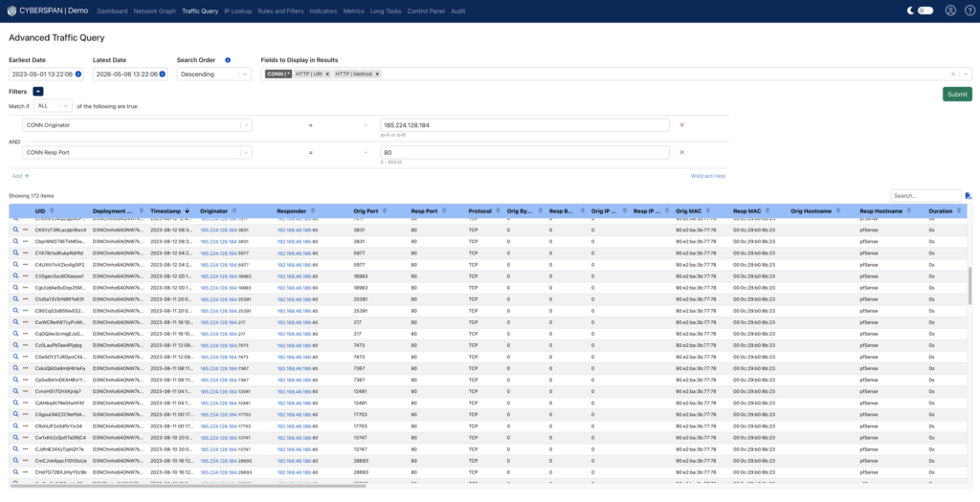Click UID text CvnxHS17OrIXKjnlp7
980x502 pixels.
click(x=58, y=391)
